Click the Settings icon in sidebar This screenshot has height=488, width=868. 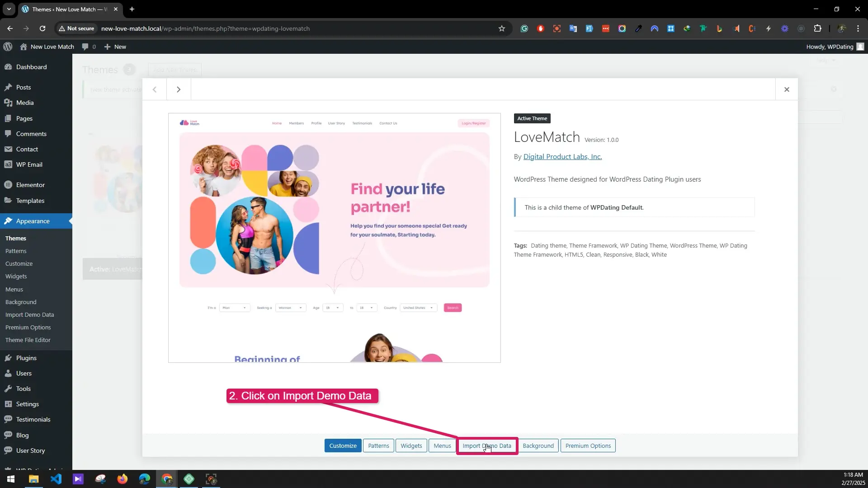[x=8, y=404]
